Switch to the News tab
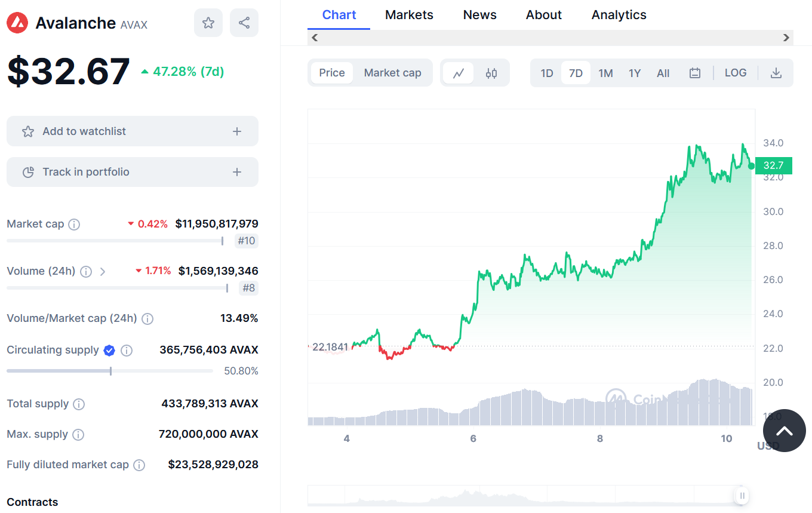Viewport: 812px width, 513px height. [480, 15]
